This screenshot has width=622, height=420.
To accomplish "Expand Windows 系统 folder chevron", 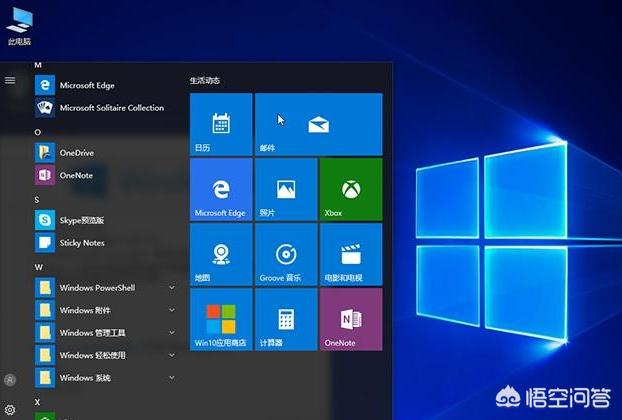I will pyautogui.click(x=172, y=378).
